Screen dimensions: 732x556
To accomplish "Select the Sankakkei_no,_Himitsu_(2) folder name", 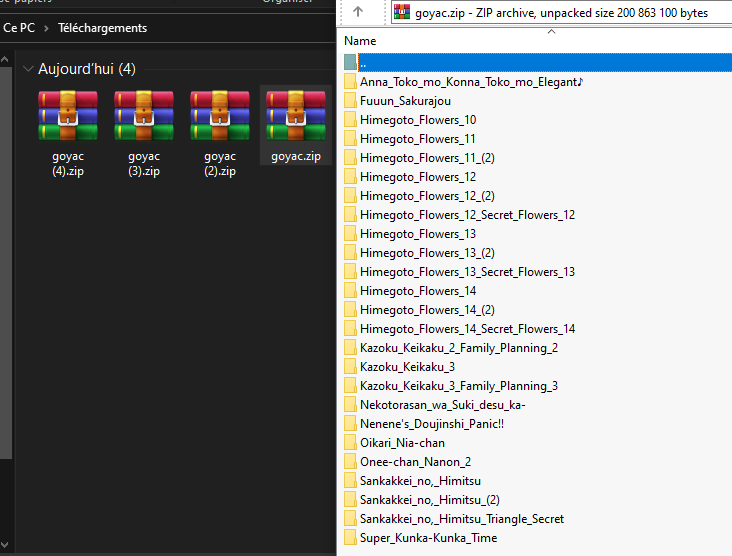I will [430, 500].
